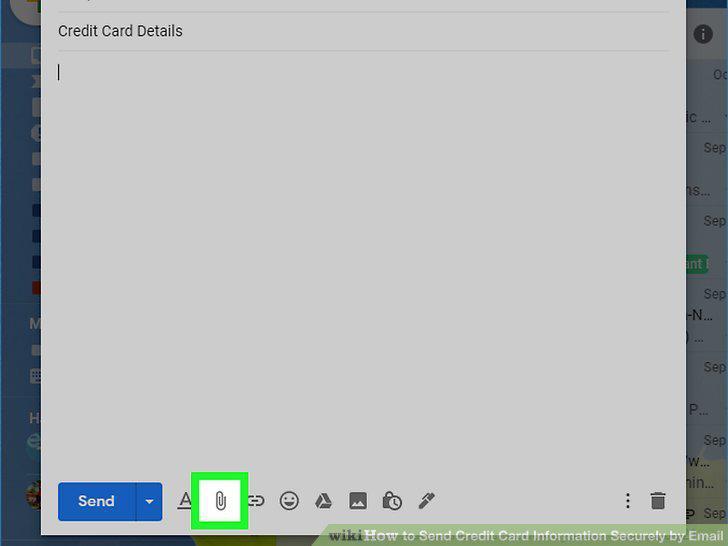Insert a photo using the image icon
The image size is (728, 546).
tap(358, 501)
